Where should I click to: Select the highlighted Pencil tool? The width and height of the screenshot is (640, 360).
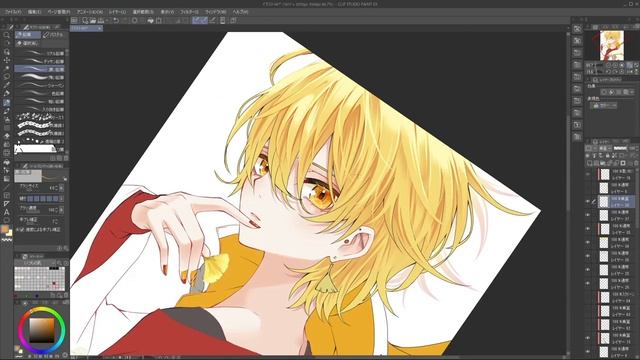(7, 102)
